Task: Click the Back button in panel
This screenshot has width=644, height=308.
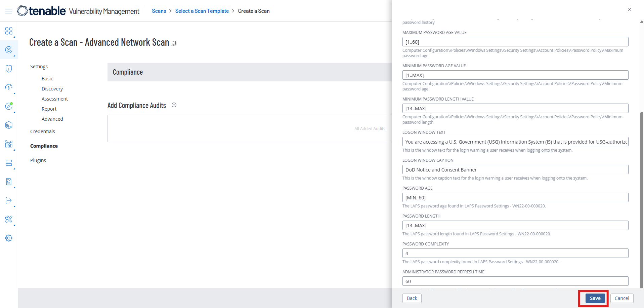Action: click(412, 298)
